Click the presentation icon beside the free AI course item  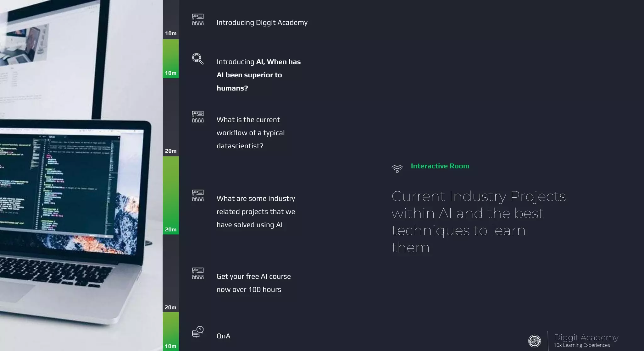198,273
